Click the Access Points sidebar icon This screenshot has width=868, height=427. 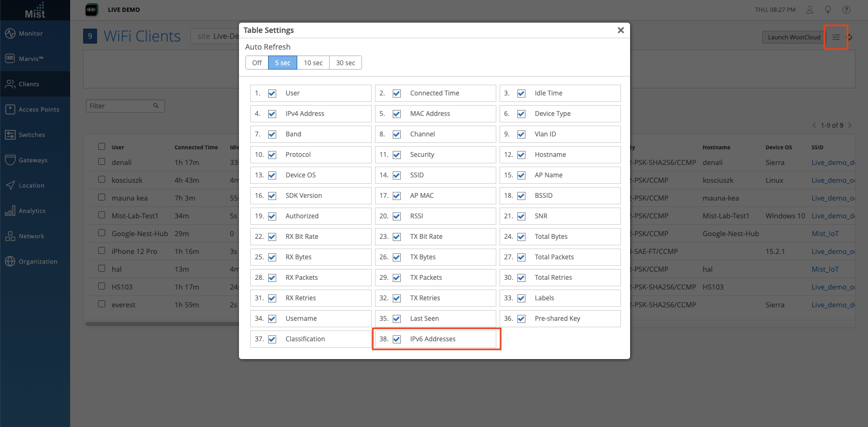click(10, 109)
